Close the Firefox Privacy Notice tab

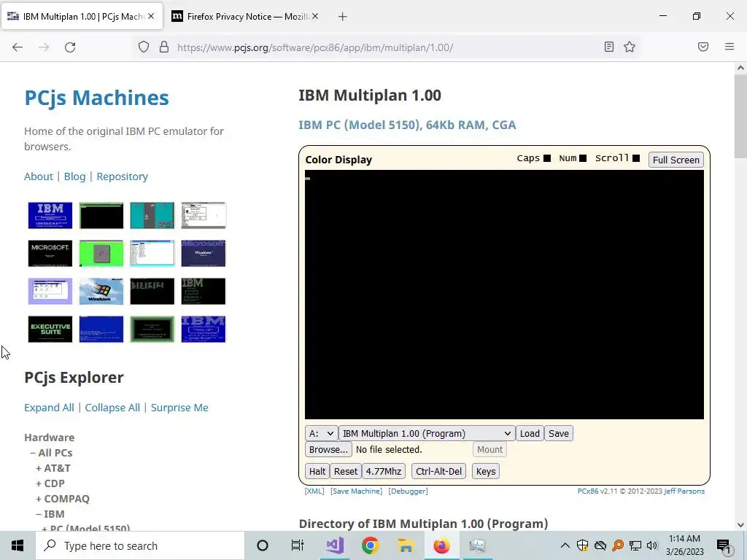tap(315, 16)
